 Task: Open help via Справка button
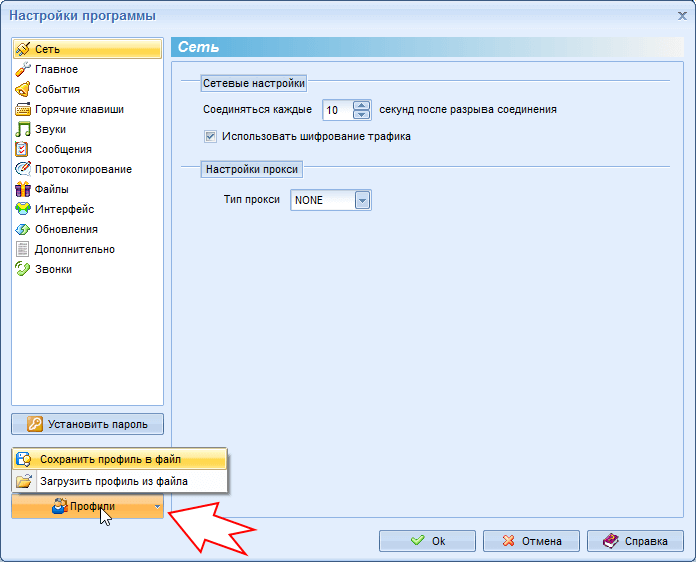pyautogui.click(x=635, y=541)
